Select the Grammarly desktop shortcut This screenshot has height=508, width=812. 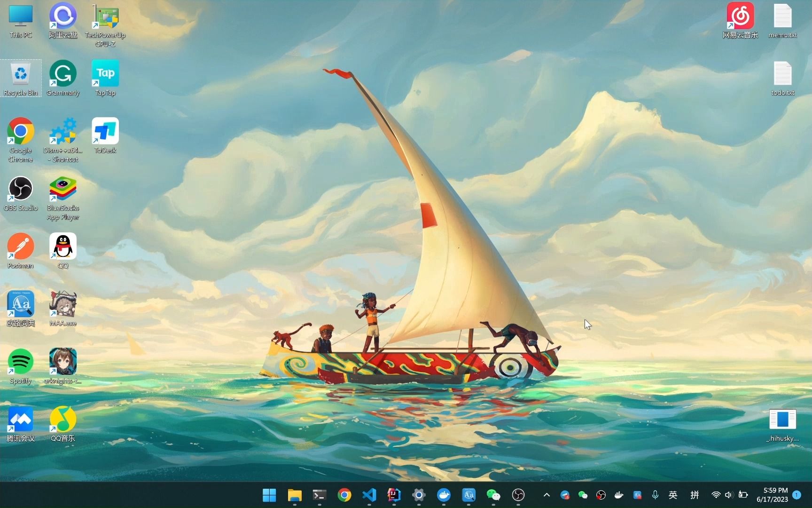tap(63, 79)
